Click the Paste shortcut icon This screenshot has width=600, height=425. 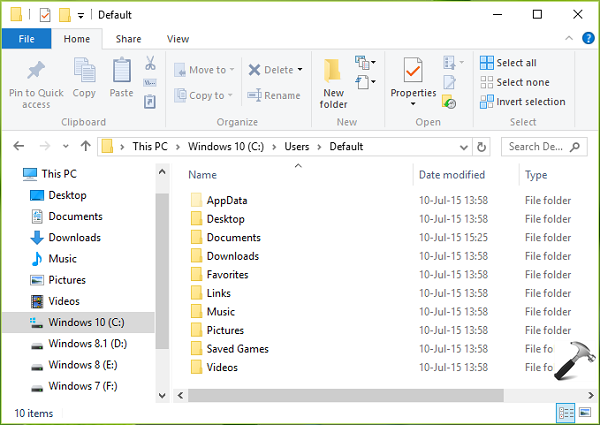click(x=150, y=102)
